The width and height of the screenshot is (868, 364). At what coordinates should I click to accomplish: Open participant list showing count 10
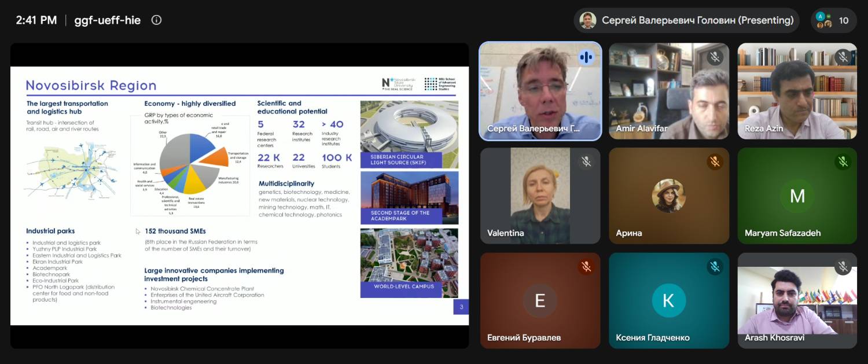[834, 20]
